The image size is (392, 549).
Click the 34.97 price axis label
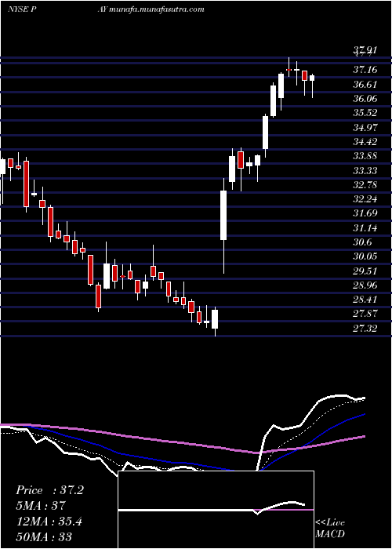click(x=365, y=127)
